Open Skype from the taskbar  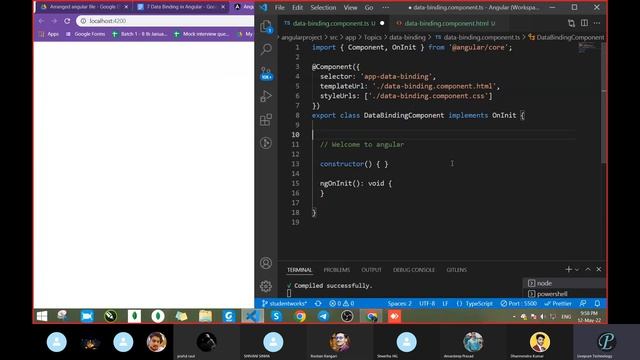(276, 316)
